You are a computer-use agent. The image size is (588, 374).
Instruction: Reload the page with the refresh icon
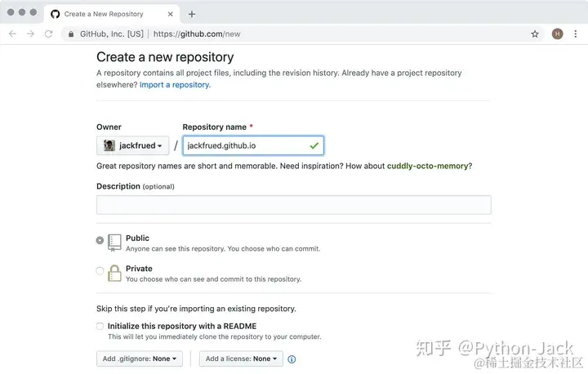(x=49, y=33)
